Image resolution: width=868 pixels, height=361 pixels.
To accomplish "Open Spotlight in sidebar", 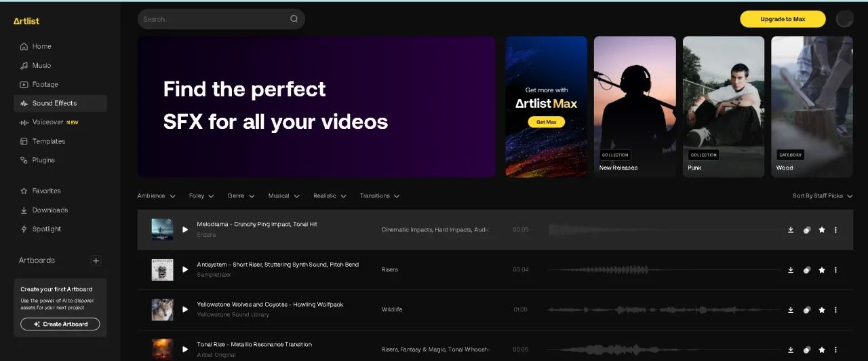I will (60, 229).
